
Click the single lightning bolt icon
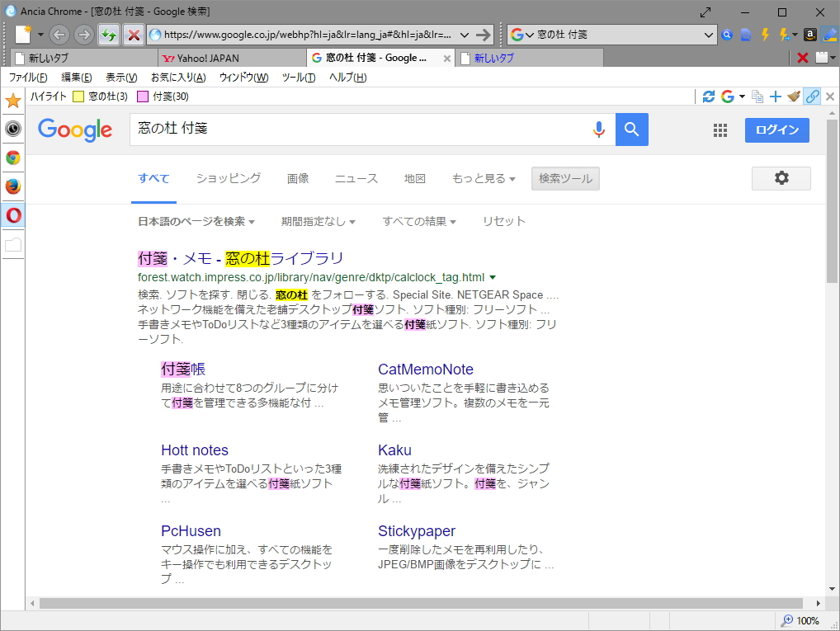point(765,35)
